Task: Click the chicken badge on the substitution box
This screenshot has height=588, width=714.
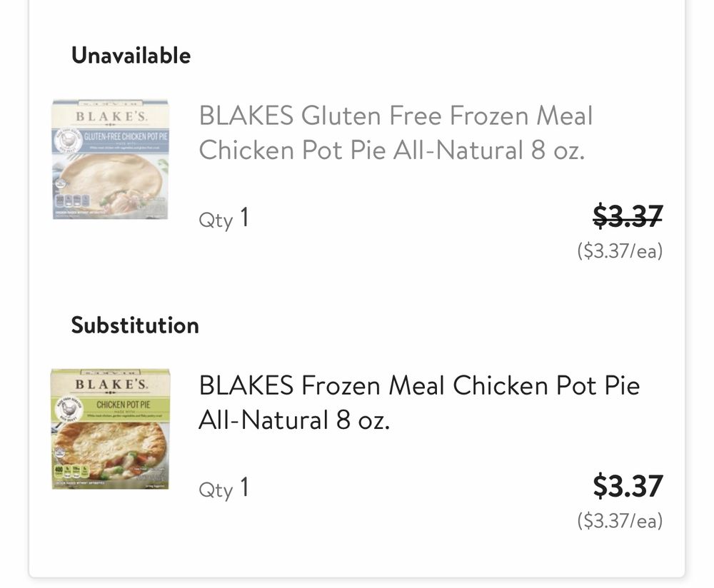Action: coord(66,412)
